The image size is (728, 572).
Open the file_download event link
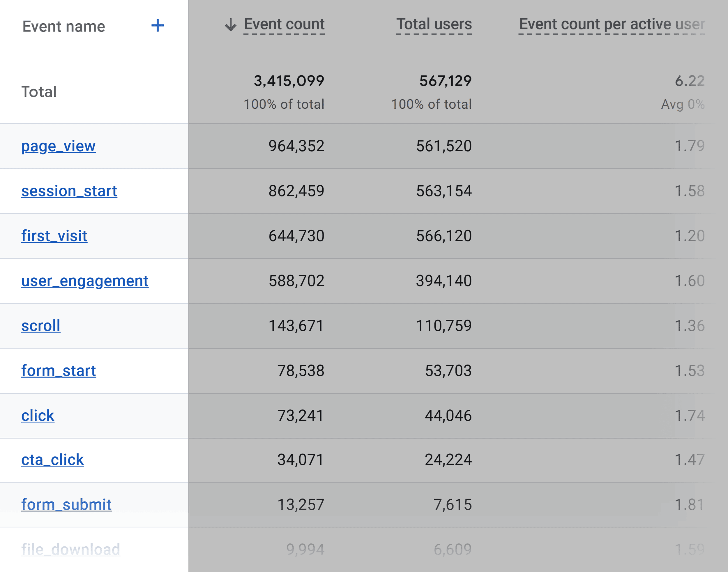pos(71,549)
